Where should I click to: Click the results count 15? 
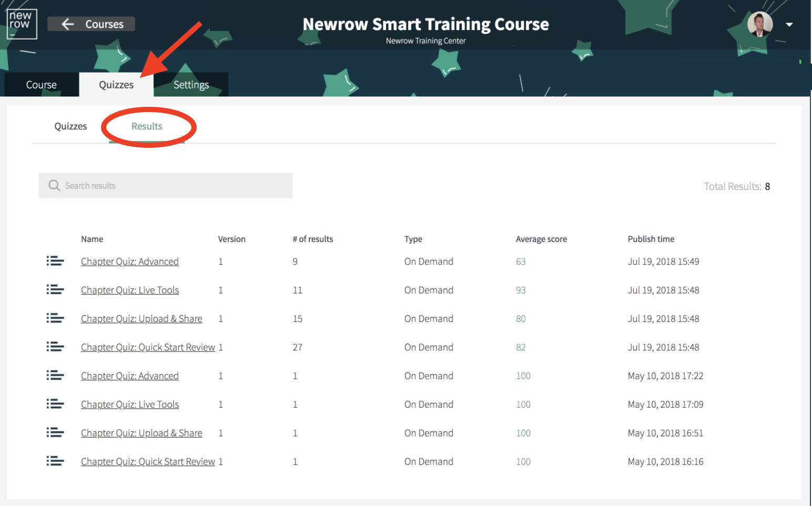tap(298, 318)
